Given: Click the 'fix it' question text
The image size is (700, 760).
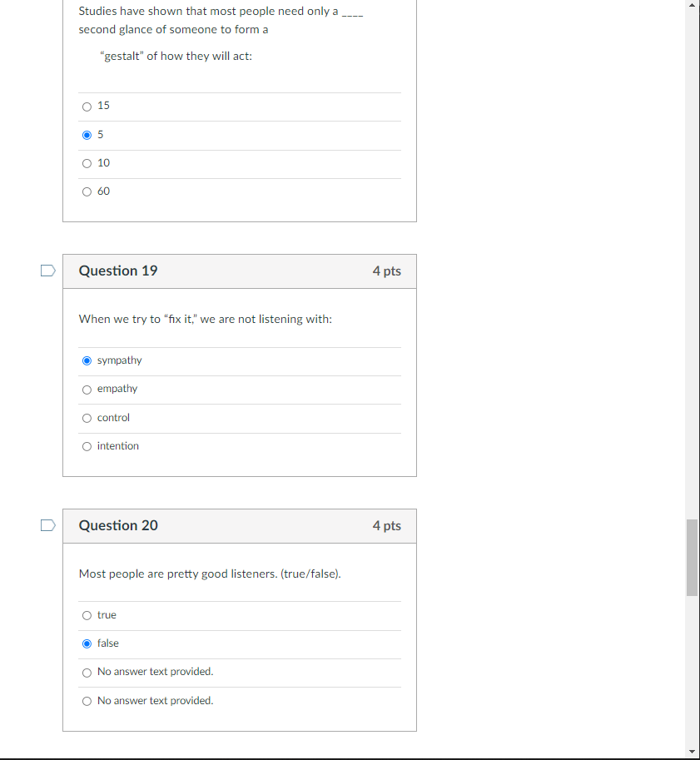Looking at the screenshot, I should click(x=206, y=320).
